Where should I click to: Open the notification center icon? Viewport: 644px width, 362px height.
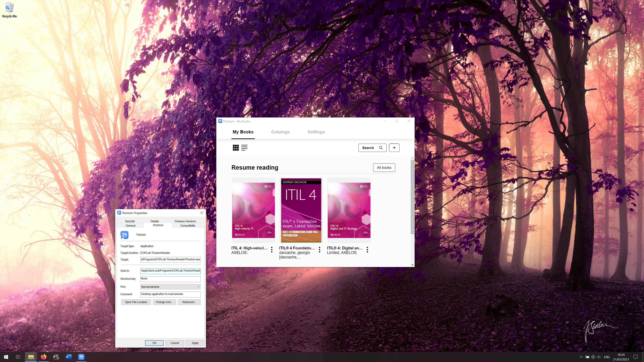pos(635,357)
